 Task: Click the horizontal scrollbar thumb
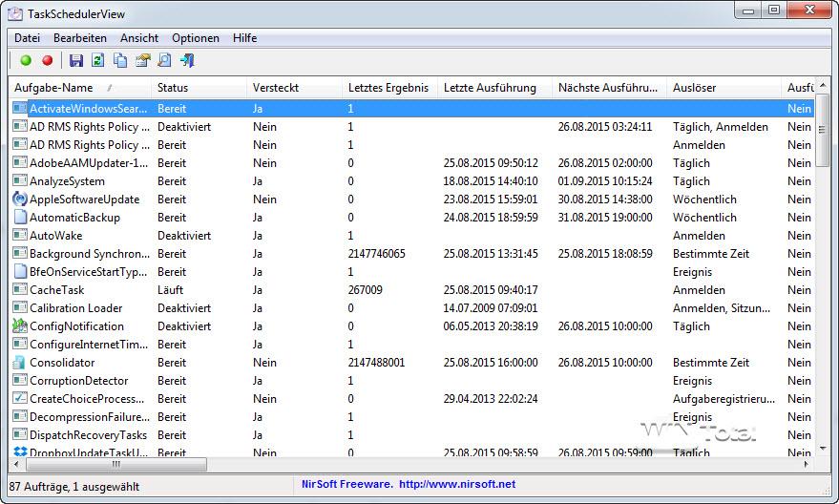(x=116, y=464)
